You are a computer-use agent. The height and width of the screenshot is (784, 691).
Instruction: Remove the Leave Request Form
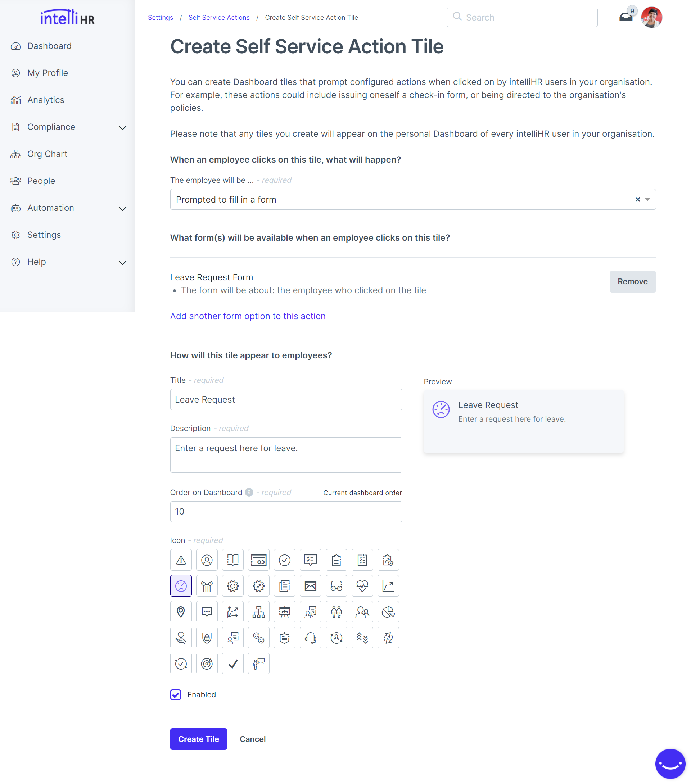(632, 281)
